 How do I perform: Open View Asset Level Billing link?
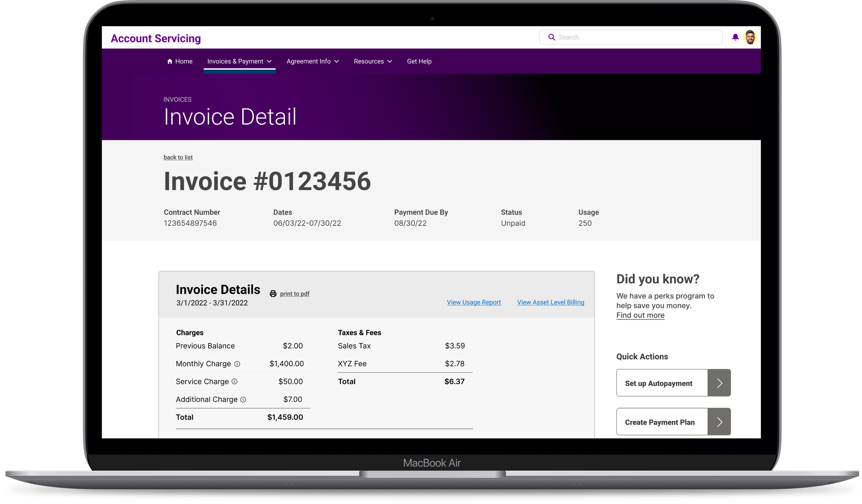(x=550, y=302)
